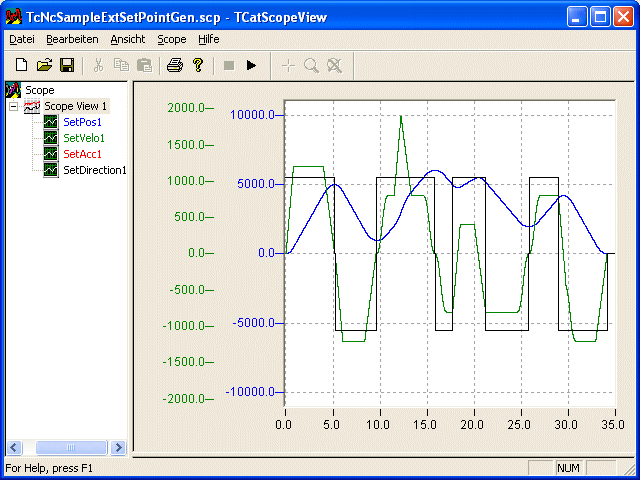The height and width of the screenshot is (480, 640).
Task: Click the green -2000.0 axis label
Action: pos(184,399)
